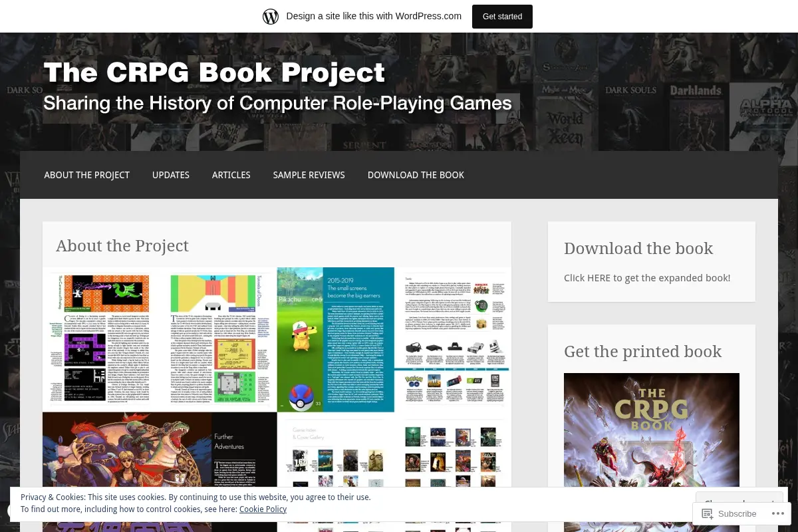The height and width of the screenshot is (532, 798).
Task: Click the 'About the Project' heading
Action: 122,245
